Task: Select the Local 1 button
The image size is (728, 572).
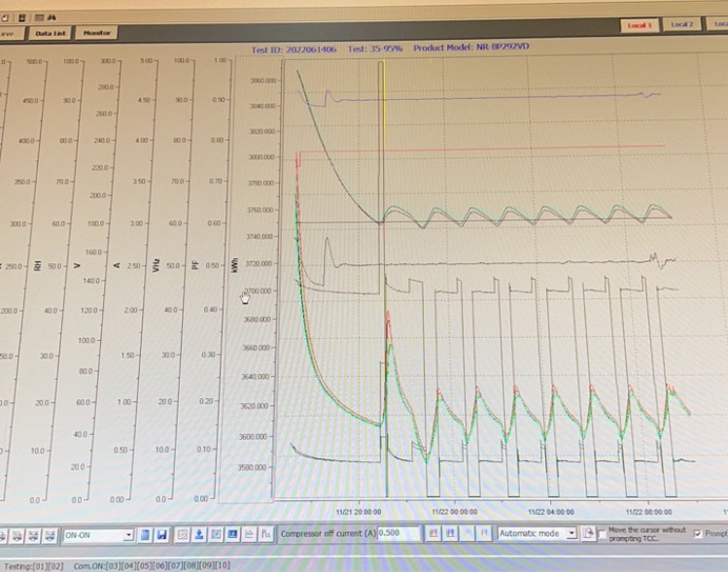Action: pyautogui.click(x=641, y=24)
